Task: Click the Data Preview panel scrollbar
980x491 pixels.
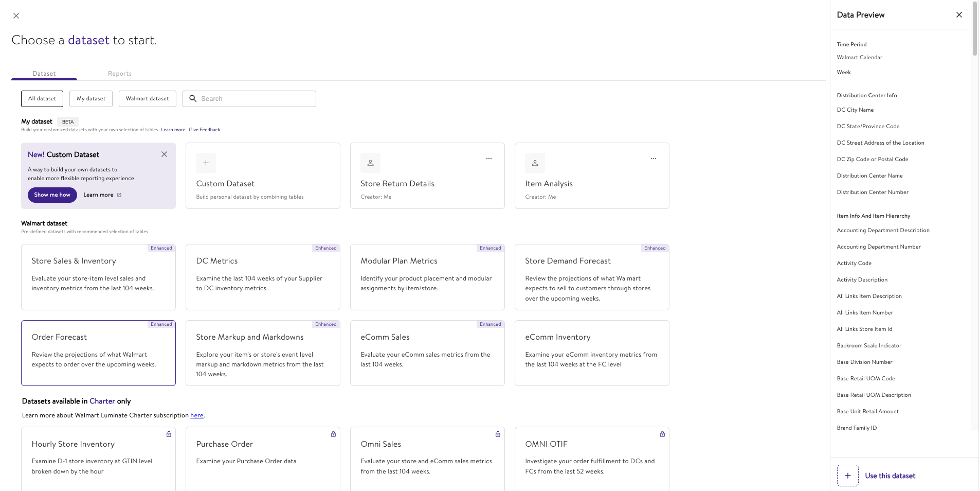Action: (x=975, y=28)
